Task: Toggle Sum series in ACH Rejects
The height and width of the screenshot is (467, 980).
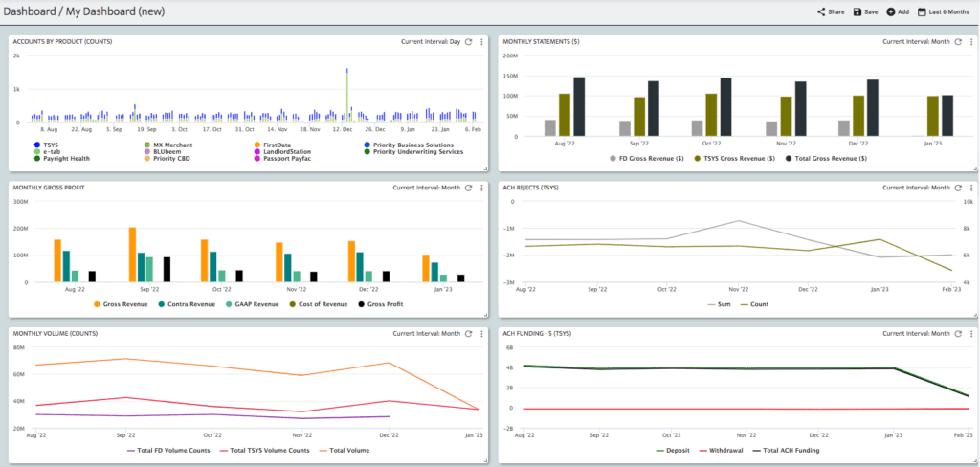Action: 720,304
